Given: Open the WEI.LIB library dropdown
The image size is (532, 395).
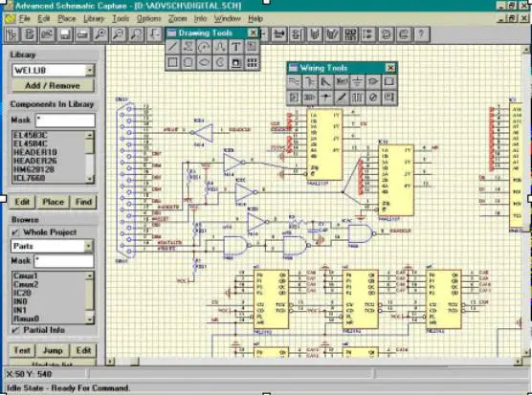Looking at the screenshot, I should click(90, 70).
